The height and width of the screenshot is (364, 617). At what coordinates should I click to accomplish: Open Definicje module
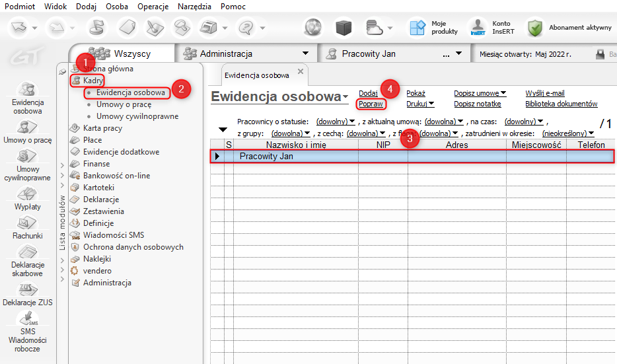pos(98,223)
